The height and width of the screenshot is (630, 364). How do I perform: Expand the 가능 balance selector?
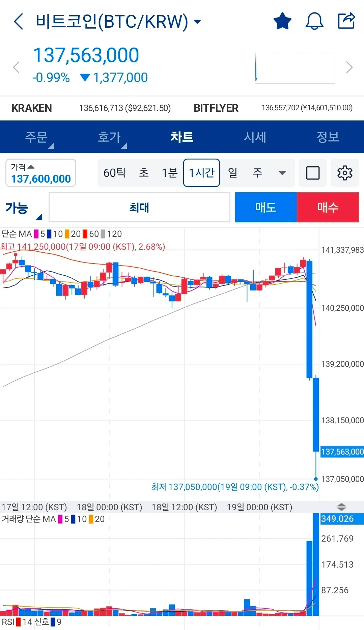click(23, 208)
